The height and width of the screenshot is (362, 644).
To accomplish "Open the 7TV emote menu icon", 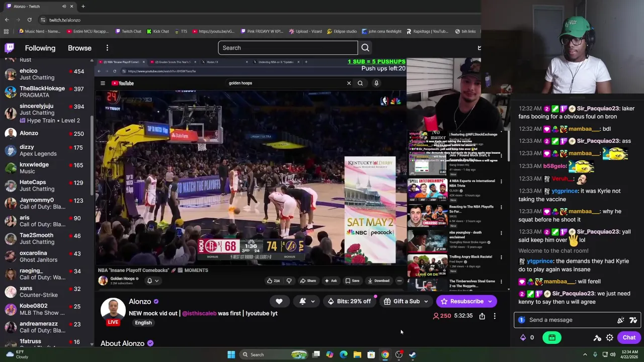I will click(x=633, y=320).
